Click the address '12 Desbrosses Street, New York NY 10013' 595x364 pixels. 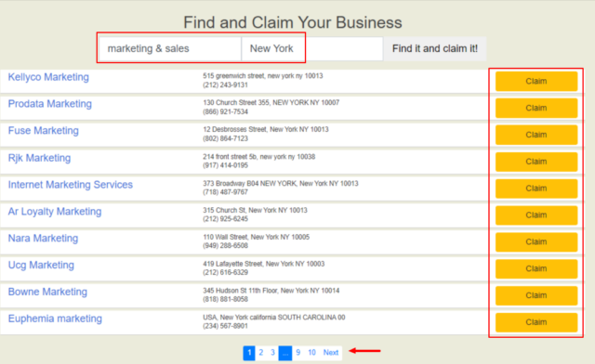[x=266, y=129]
